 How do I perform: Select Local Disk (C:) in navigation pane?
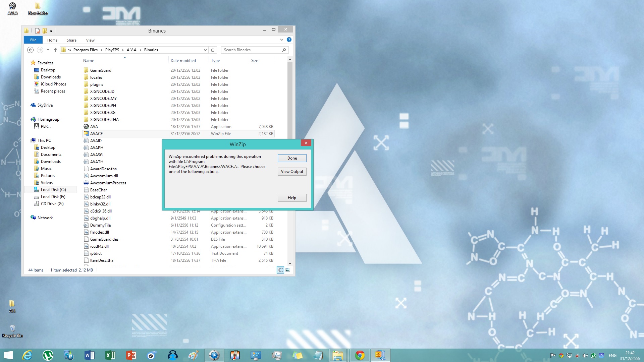tap(53, 190)
